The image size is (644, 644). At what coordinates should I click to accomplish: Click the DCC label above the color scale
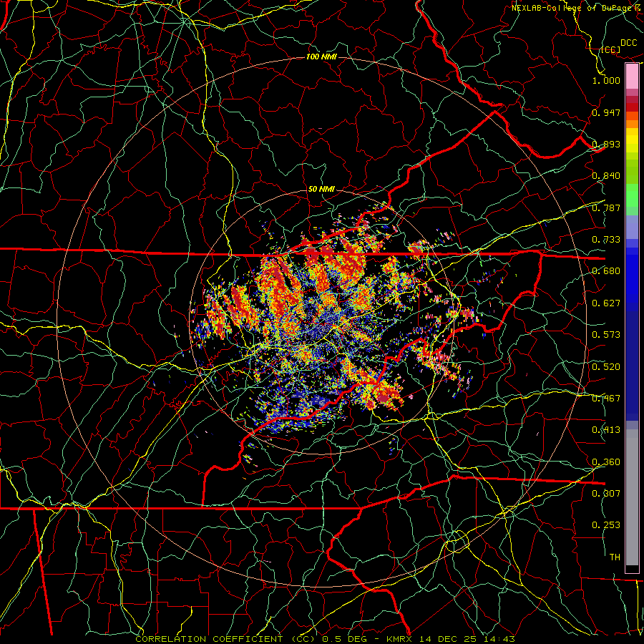(x=629, y=43)
